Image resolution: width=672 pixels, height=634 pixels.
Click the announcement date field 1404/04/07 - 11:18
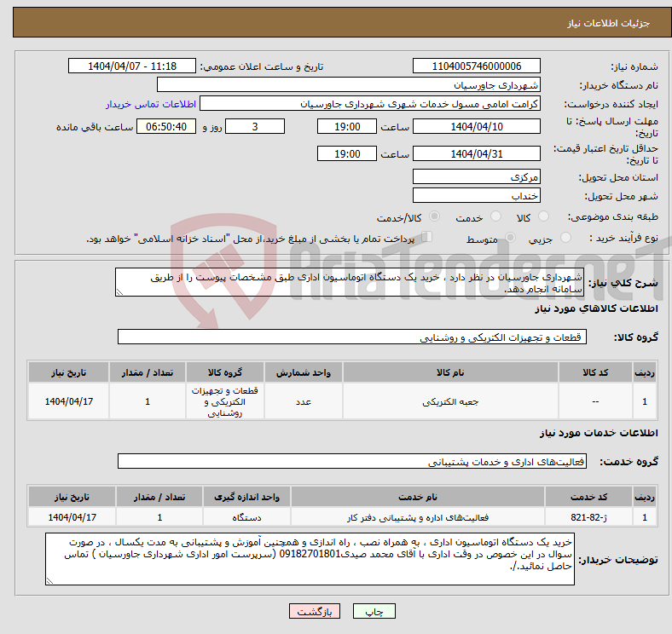tap(132, 66)
